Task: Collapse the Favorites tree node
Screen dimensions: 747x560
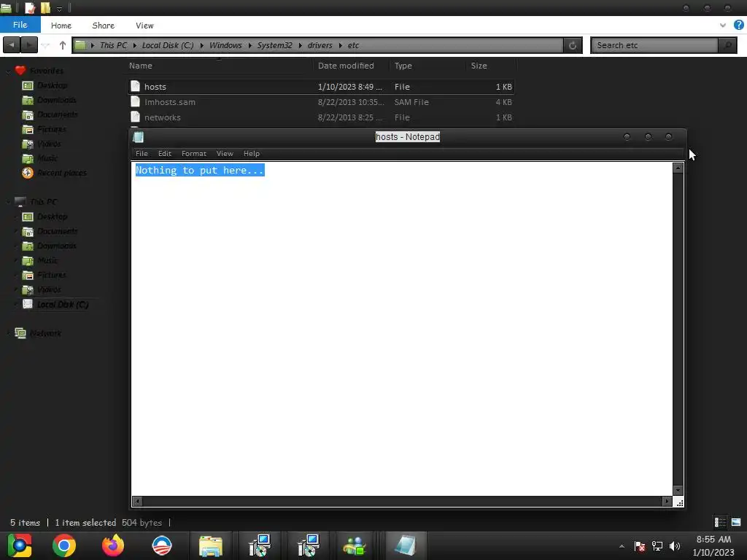Action: tap(8, 71)
